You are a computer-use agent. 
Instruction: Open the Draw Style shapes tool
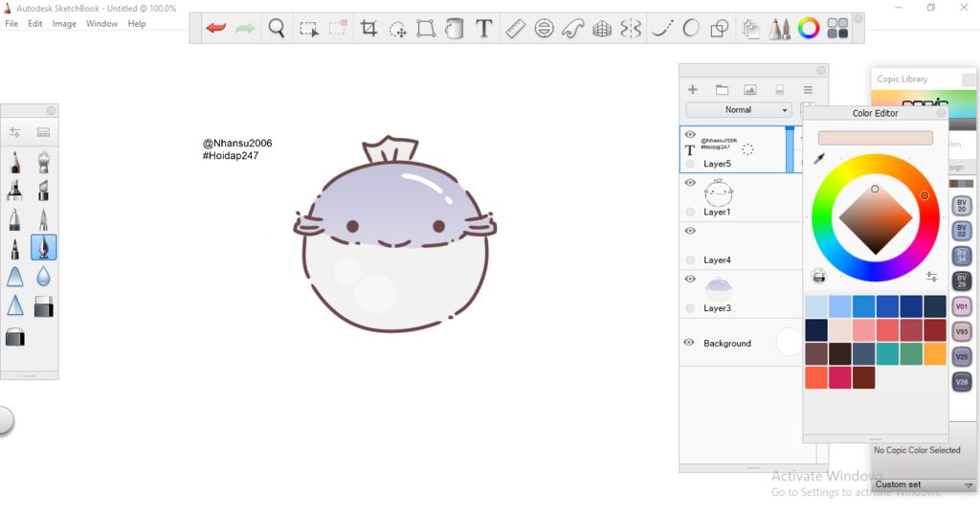coord(720,28)
